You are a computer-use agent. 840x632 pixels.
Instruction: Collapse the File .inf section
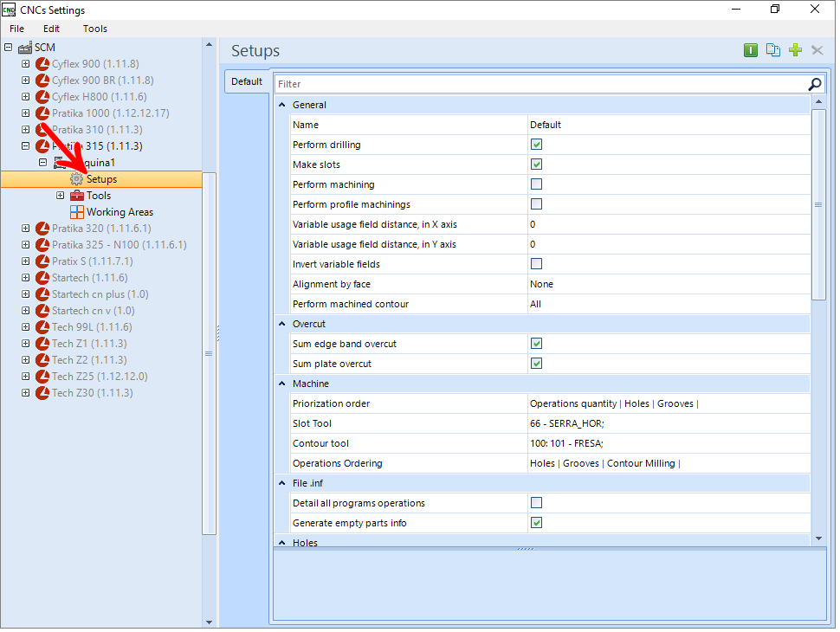[282, 483]
